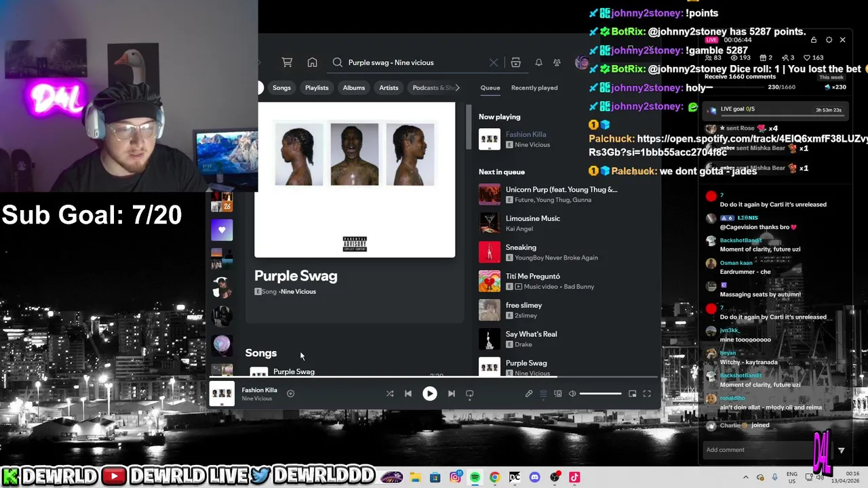This screenshot has height=488, width=868.
Task: Click the Add comment field in live chat
Action: pos(758,449)
